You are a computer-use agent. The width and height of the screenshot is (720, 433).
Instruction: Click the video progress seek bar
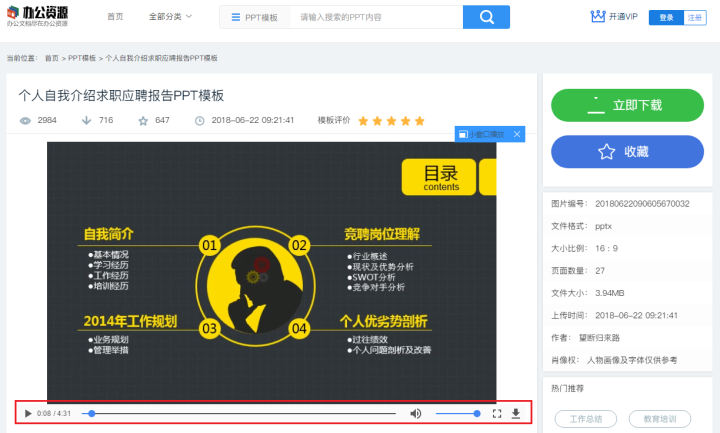coord(239,413)
